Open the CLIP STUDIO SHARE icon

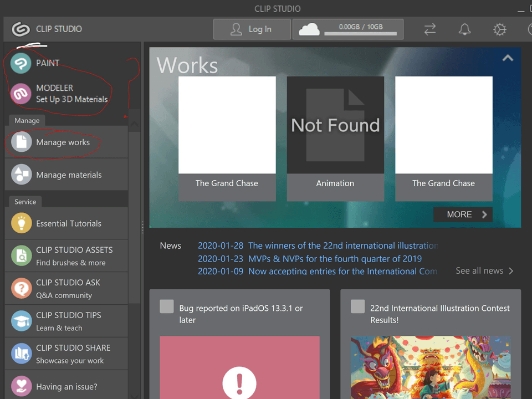[22, 353]
